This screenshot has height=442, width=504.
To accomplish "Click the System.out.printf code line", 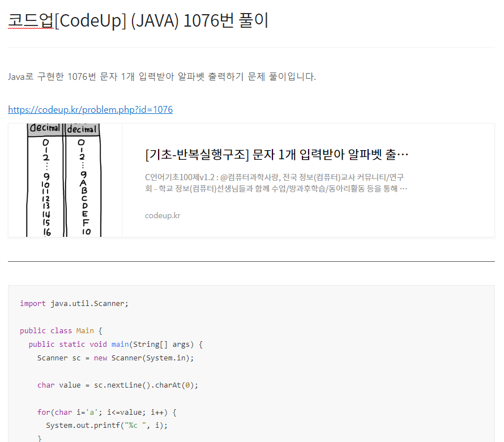I will click(106, 425).
